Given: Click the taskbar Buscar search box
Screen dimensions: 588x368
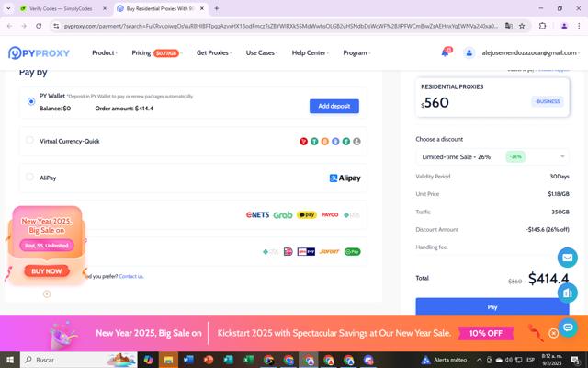Looking at the screenshot, I should point(79,360).
